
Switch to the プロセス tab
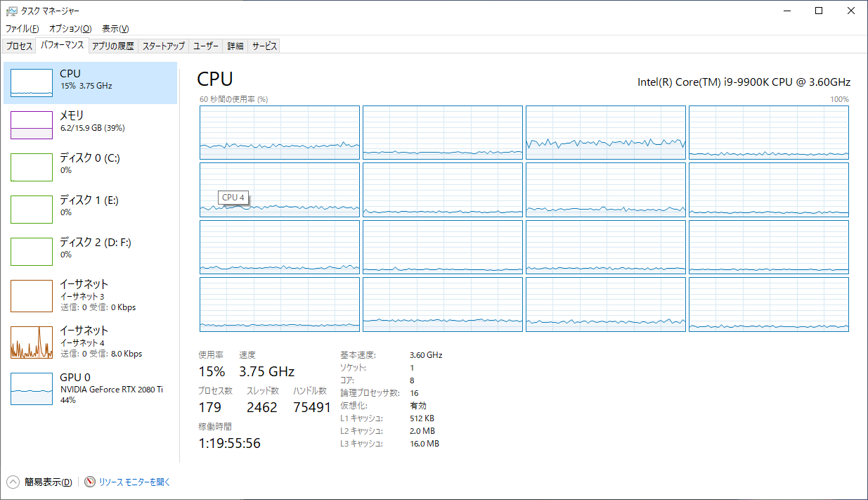coord(19,46)
